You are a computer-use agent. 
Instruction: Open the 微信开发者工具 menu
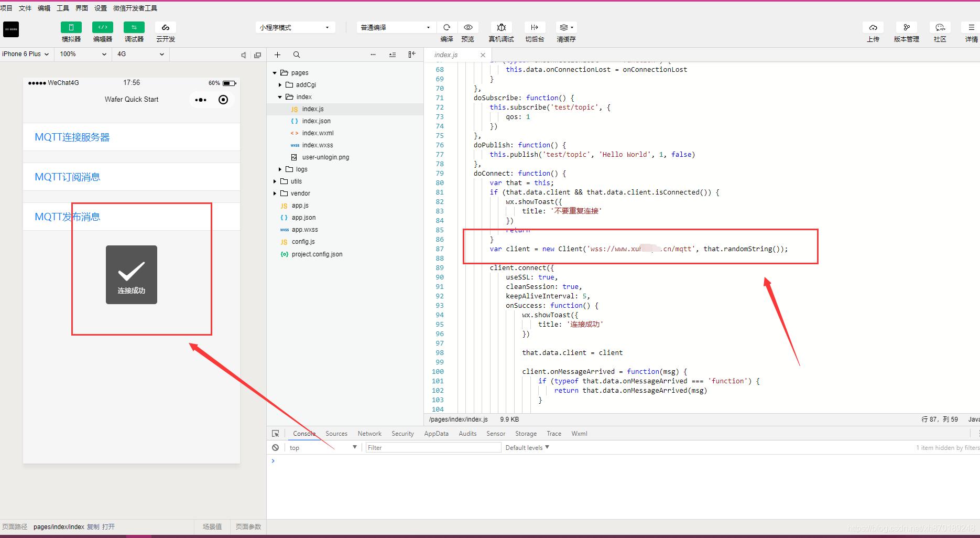(135, 8)
